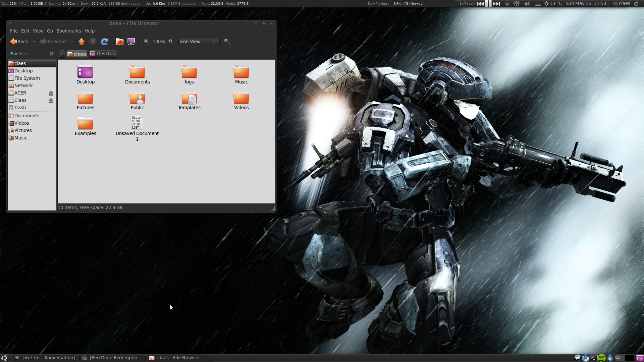
Task: Open Deluge water drop icon
Action: (610, 358)
